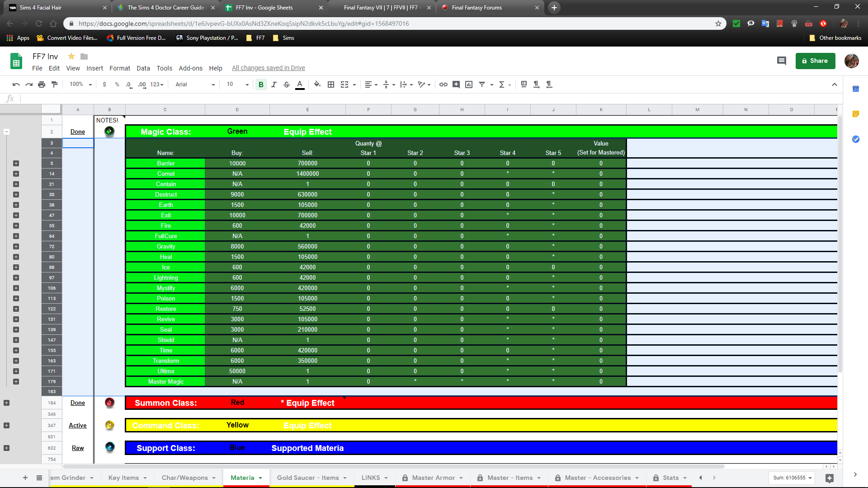The width and height of the screenshot is (868, 488).
Task: Undo the last action
Action: 16,84
